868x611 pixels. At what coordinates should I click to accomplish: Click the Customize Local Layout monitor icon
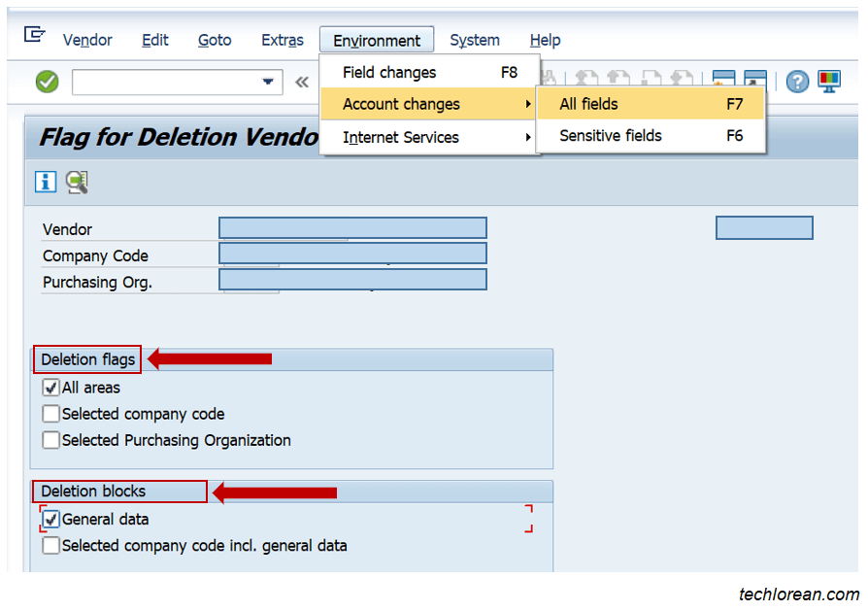point(830,82)
